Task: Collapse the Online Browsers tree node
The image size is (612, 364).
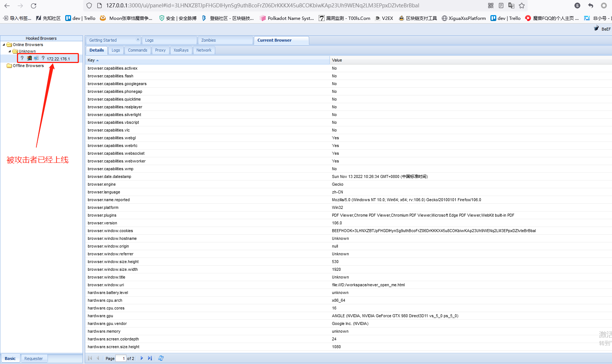Action: tap(4, 45)
